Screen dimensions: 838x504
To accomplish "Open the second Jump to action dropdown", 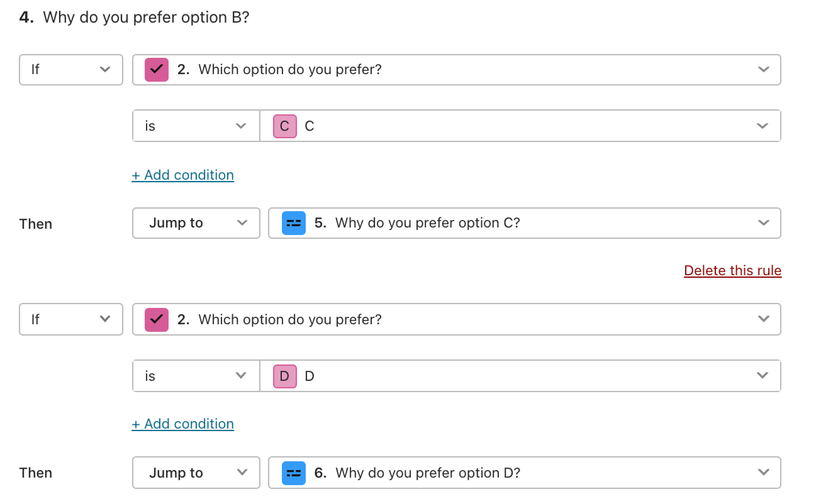I will [196, 473].
